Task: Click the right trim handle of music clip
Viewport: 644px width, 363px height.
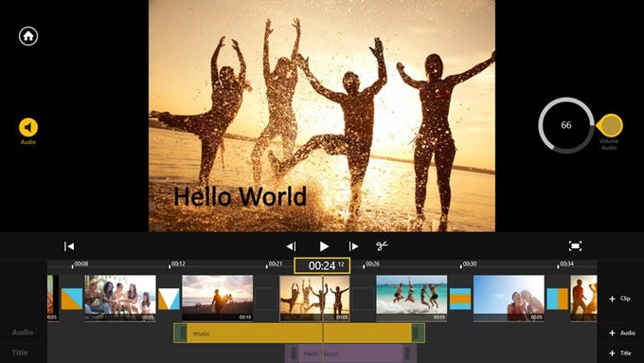Action: point(418,333)
